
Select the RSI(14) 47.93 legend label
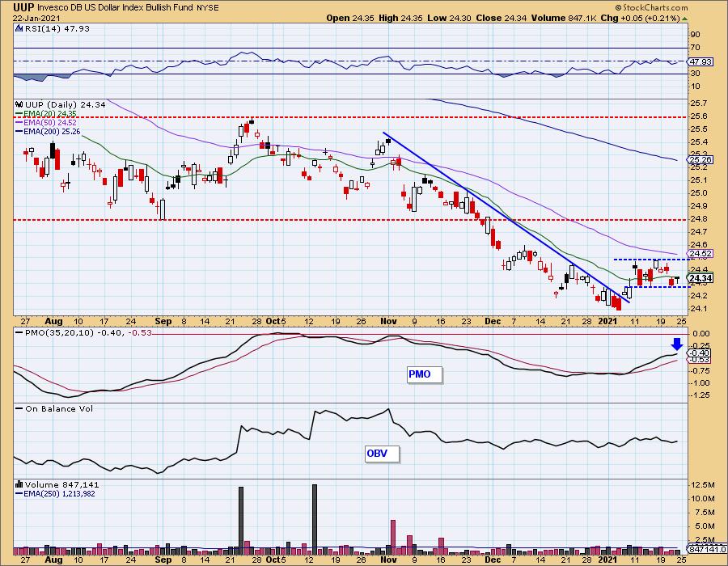(x=57, y=28)
